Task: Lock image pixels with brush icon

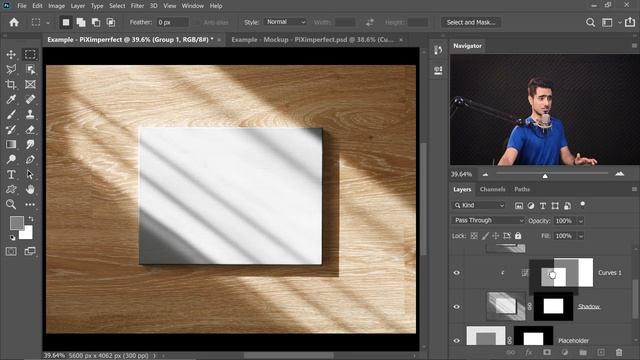Action: (x=485, y=236)
